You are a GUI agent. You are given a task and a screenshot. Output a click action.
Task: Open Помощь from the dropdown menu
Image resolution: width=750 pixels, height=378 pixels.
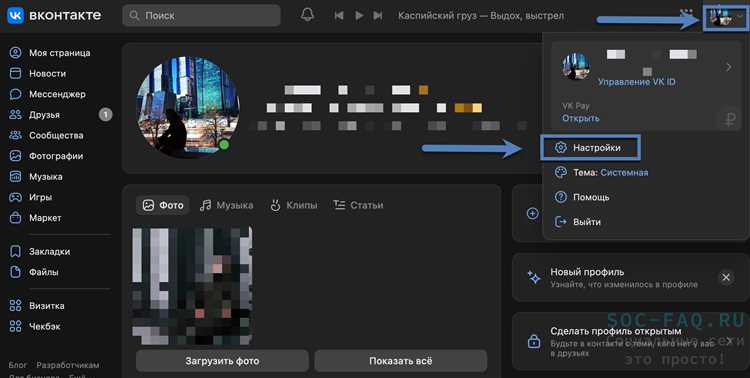(582, 197)
